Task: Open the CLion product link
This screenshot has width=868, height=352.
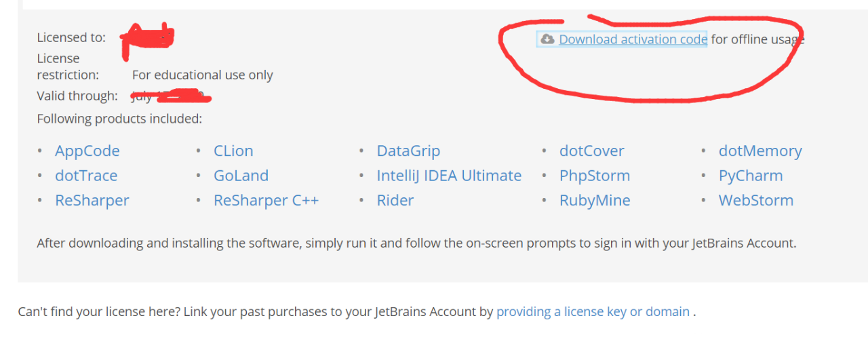Action: click(233, 151)
